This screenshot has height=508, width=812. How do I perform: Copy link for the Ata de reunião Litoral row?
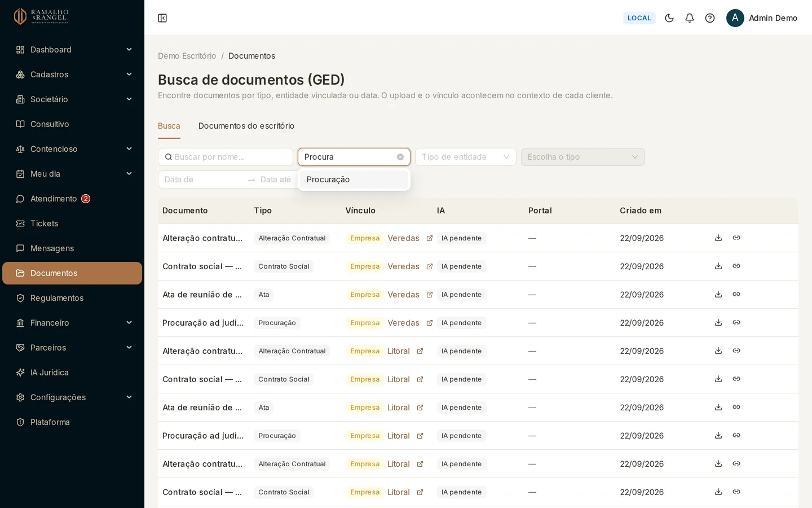pyautogui.click(x=736, y=407)
